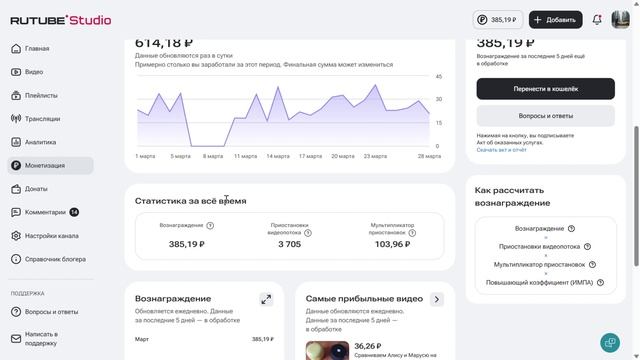
Task: Click the RUTUBE Studio logo
Action: pyautogui.click(x=61, y=20)
